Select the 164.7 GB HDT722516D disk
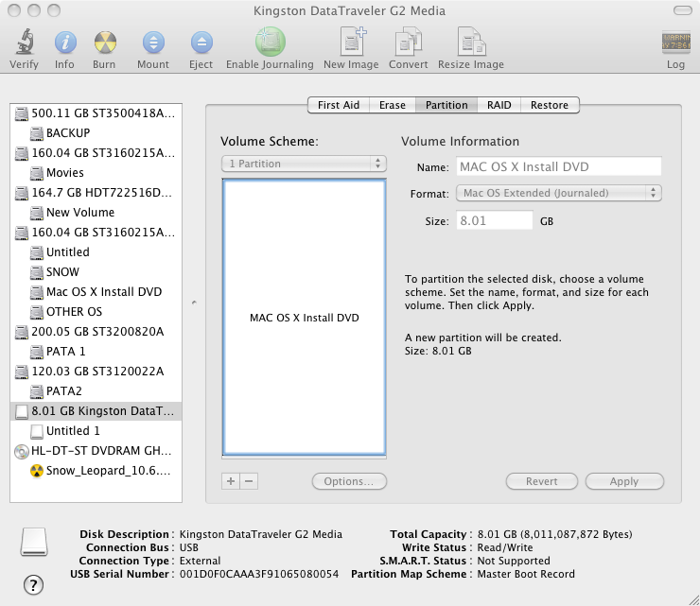The height and width of the screenshot is (606, 700). click(x=96, y=193)
